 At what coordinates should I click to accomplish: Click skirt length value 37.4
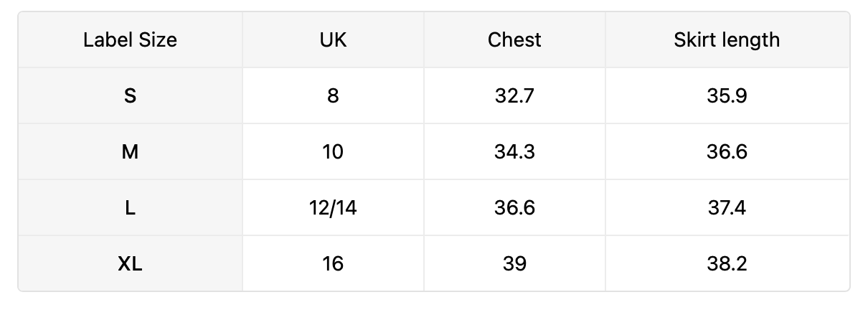tap(727, 207)
